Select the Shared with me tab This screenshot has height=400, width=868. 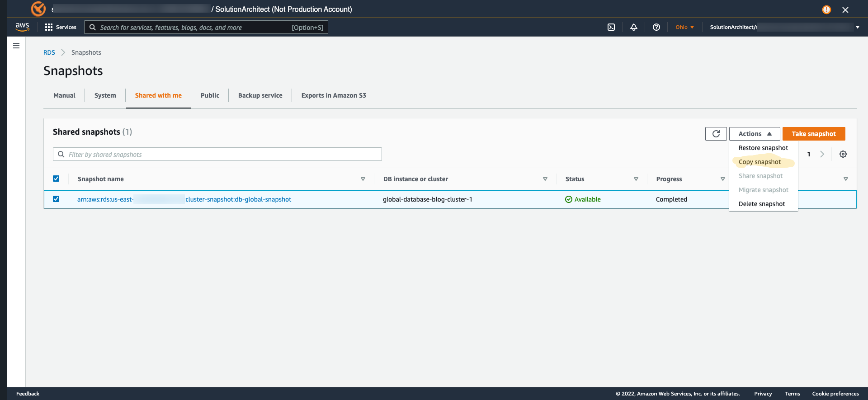(158, 95)
